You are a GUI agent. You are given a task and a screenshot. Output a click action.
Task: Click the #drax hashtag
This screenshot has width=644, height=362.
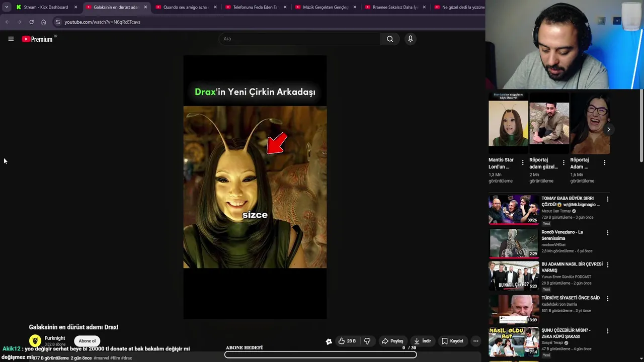[x=126, y=358]
